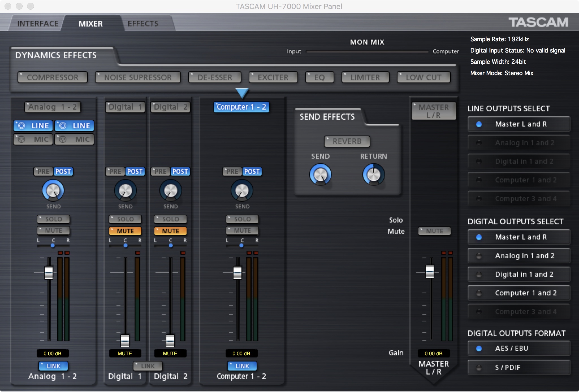Screen dimensions: 579x392
Task: Click the Computer 1-2 SEND knob
Action: click(x=242, y=190)
